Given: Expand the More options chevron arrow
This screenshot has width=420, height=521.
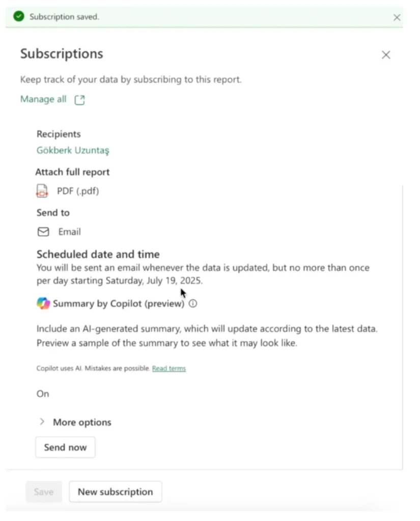Looking at the screenshot, I should click(42, 422).
